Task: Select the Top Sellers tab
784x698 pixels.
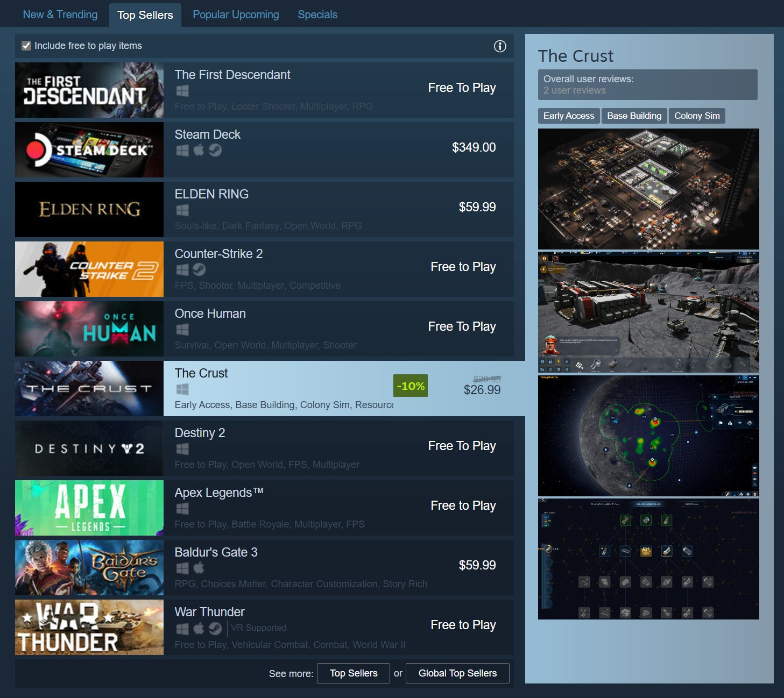Action: pos(145,15)
